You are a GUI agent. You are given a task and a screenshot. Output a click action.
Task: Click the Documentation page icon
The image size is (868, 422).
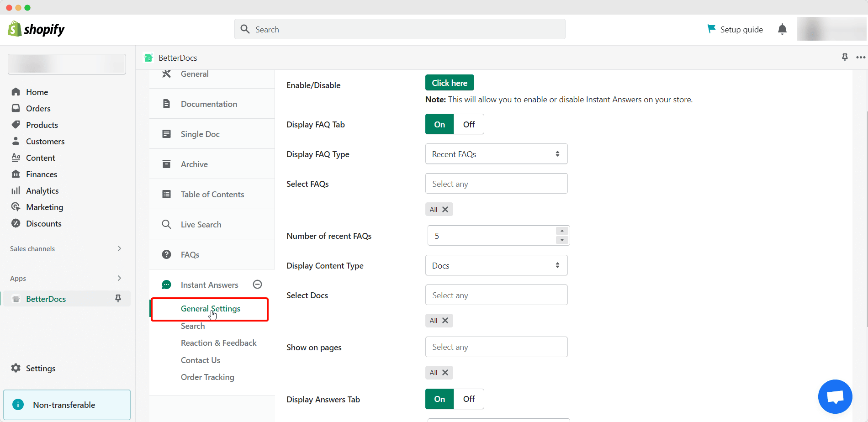click(x=167, y=104)
